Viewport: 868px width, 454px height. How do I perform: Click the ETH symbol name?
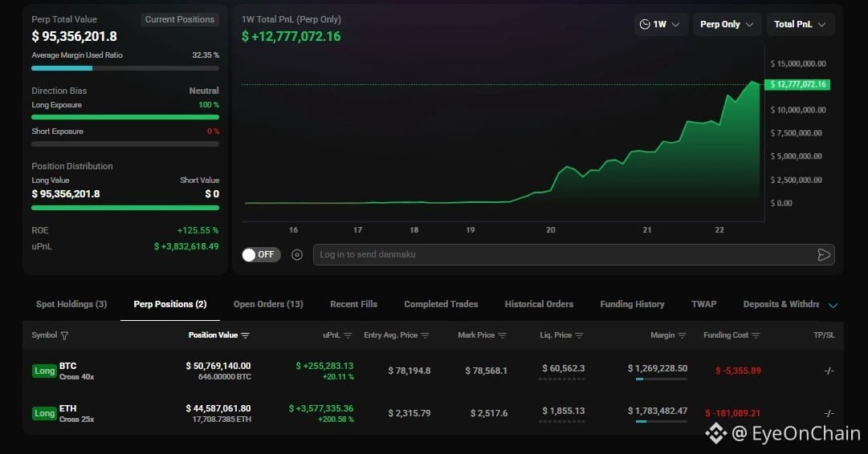(68, 408)
